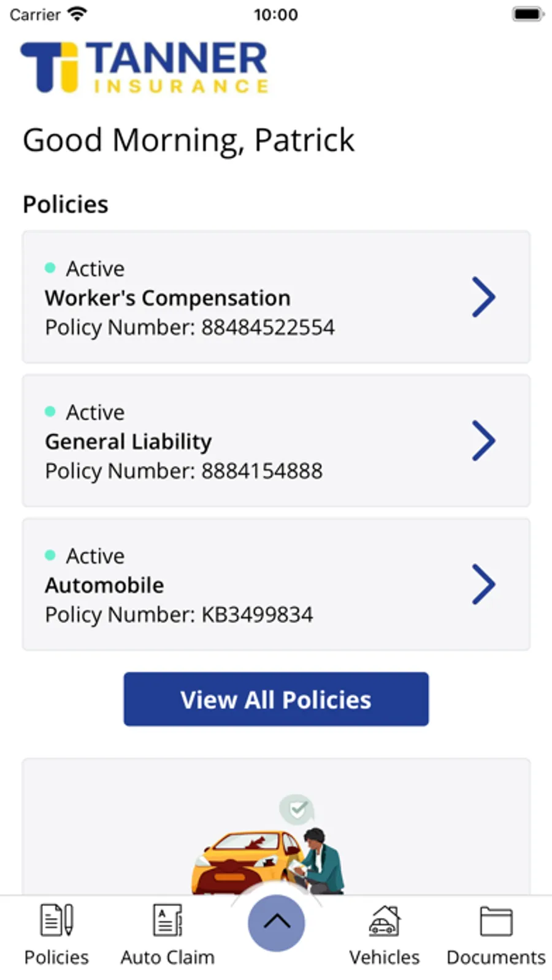The height and width of the screenshot is (980, 552).
Task: Select General Liability policy number 8884154888
Action: 184,471
